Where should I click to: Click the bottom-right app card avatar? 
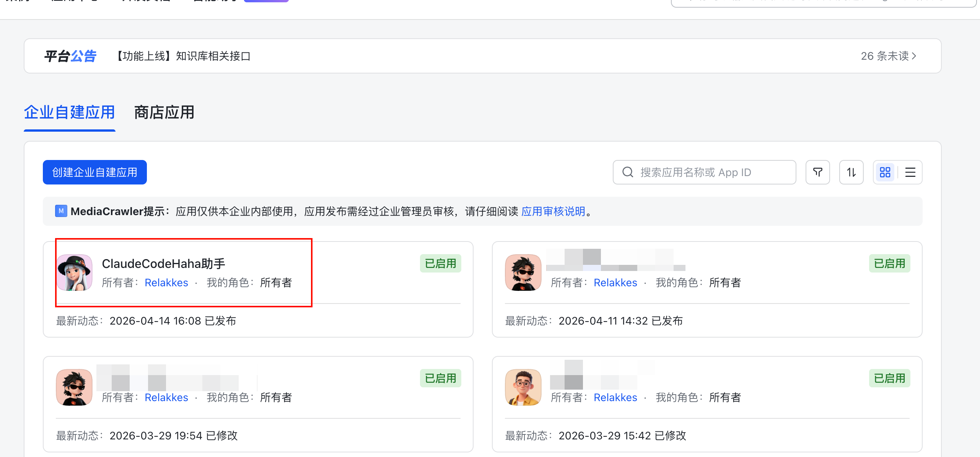[x=523, y=387]
